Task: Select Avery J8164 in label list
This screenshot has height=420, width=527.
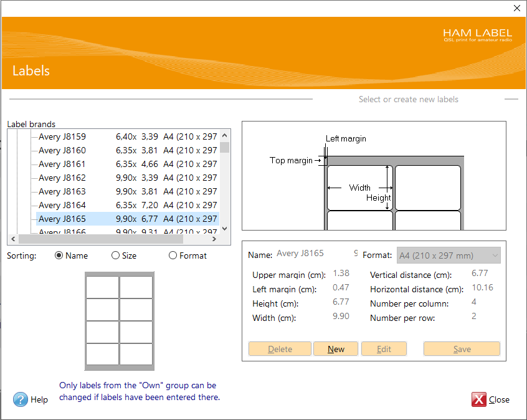Action: pyautogui.click(x=128, y=205)
